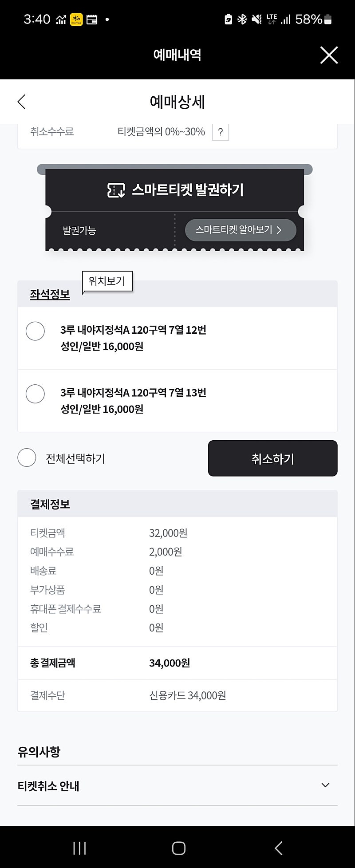Tap the Android back navigation arrow
The image size is (355, 868).
click(x=278, y=848)
